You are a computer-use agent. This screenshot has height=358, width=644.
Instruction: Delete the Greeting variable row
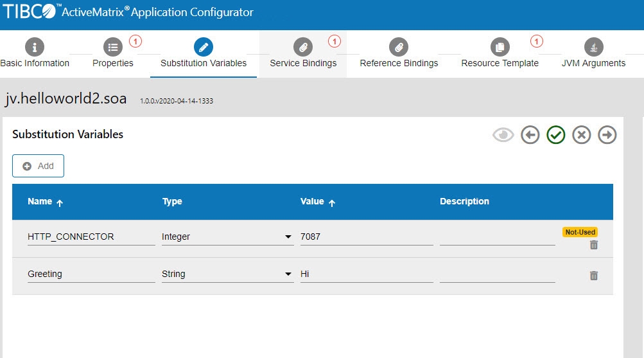594,275
